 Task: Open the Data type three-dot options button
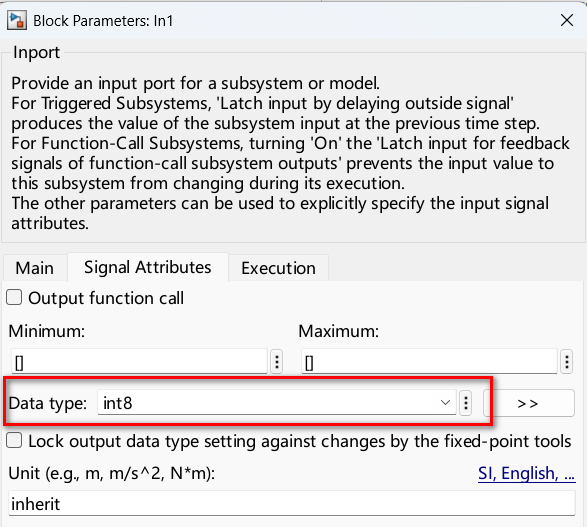[x=466, y=403]
